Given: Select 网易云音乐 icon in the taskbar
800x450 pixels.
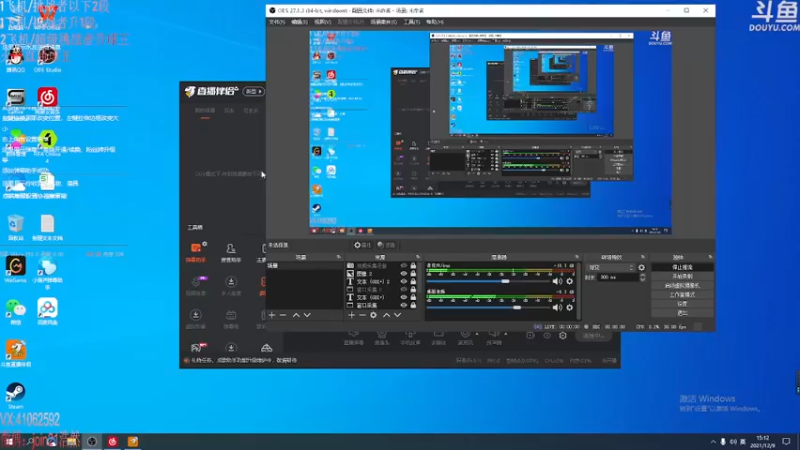Looking at the screenshot, I should pyautogui.click(x=113, y=441).
